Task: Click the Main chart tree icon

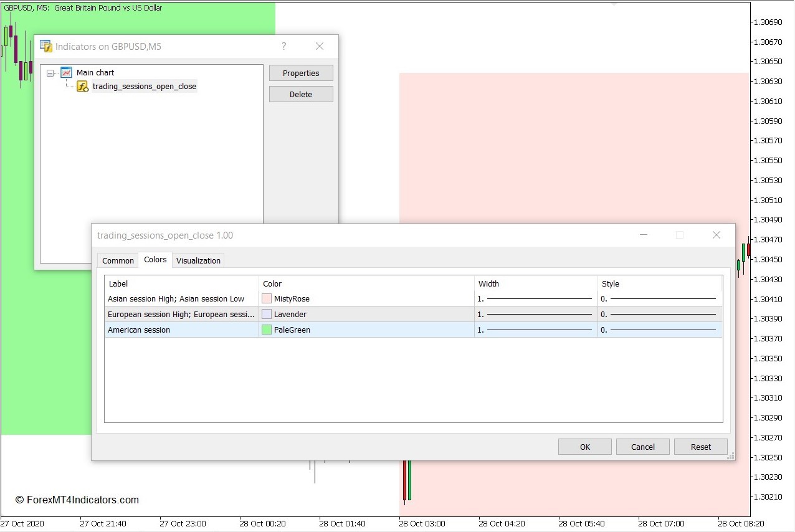Action: tap(66, 72)
